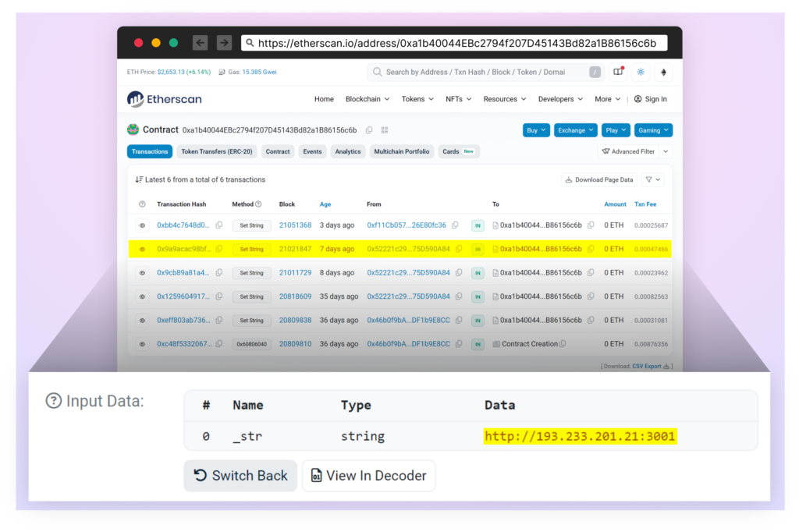Click the Method column help icon

pos(258,204)
